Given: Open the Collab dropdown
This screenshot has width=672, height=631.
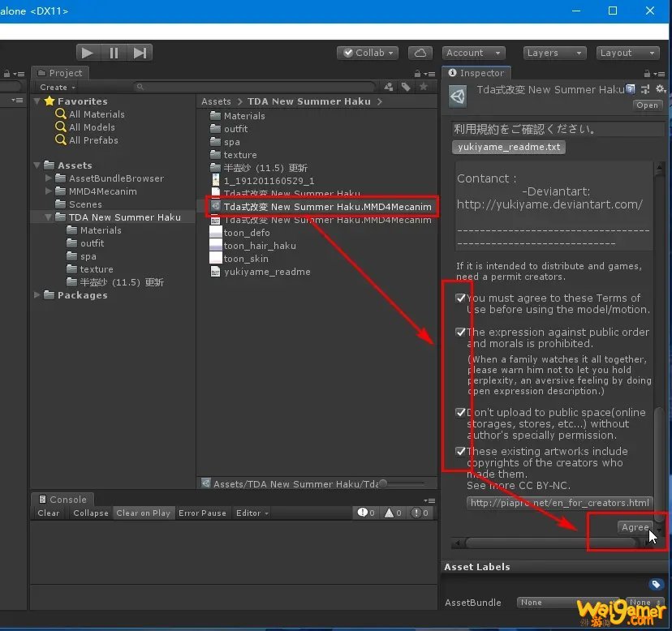Looking at the screenshot, I should tap(368, 53).
